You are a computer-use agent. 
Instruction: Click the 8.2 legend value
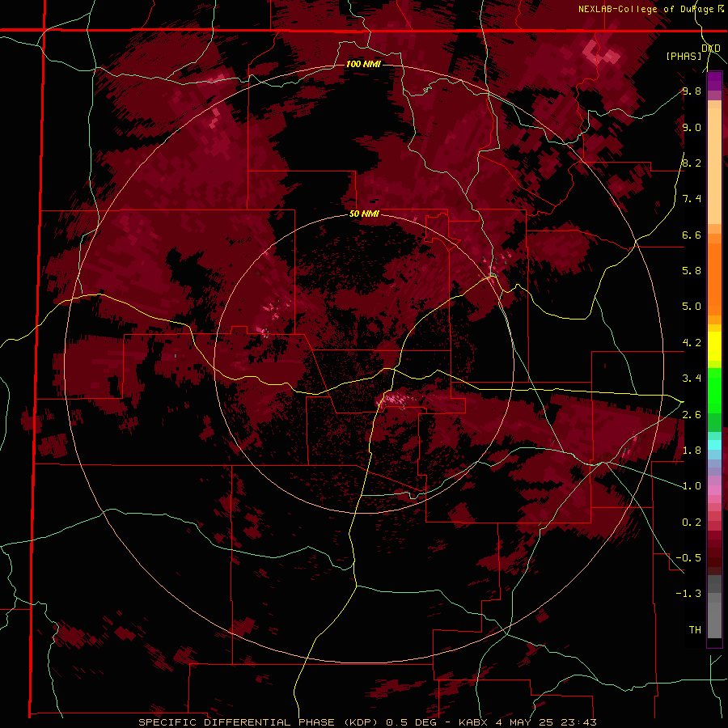click(x=692, y=163)
